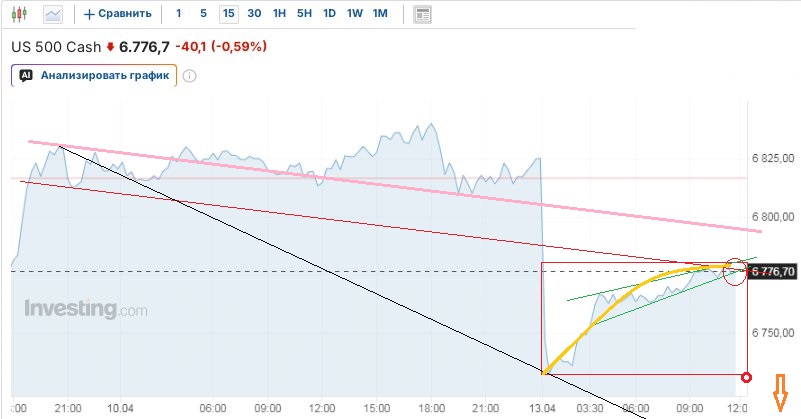Open the news layout icon in toolbar
Viewport: 801px width, 419px height.
coord(422,14)
